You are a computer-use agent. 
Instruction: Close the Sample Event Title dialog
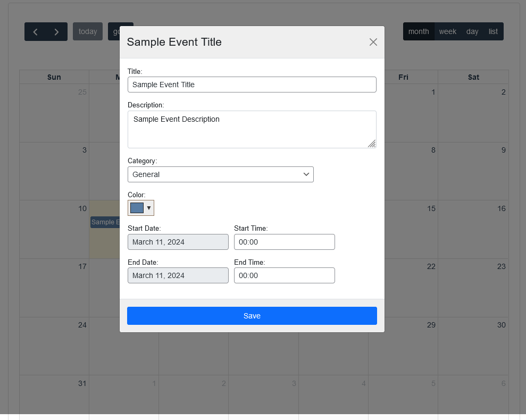(x=373, y=42)
